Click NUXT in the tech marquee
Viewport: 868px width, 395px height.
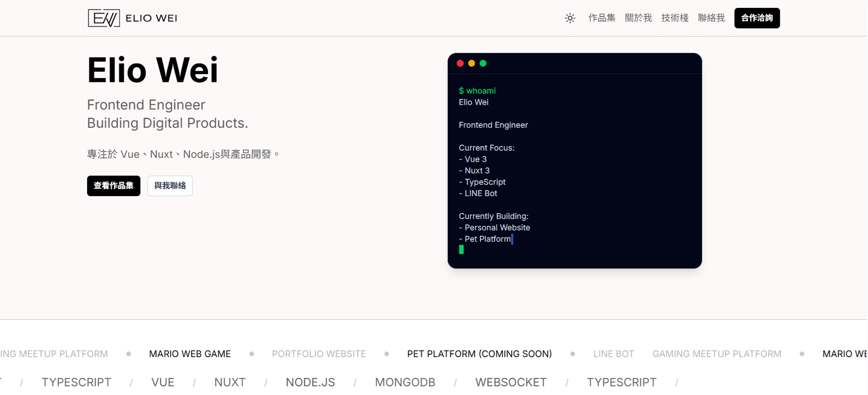coord(230,383)
